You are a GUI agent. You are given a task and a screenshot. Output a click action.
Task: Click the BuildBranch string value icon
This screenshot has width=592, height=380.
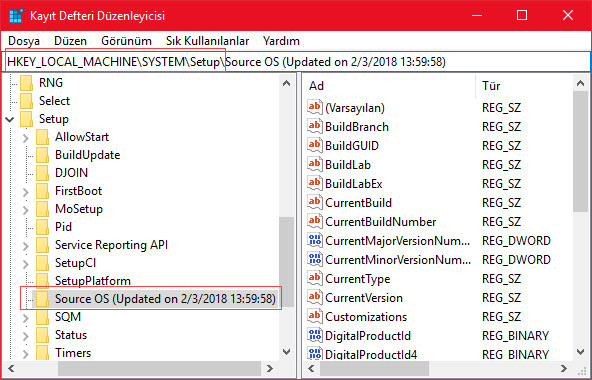pos(314,126)
